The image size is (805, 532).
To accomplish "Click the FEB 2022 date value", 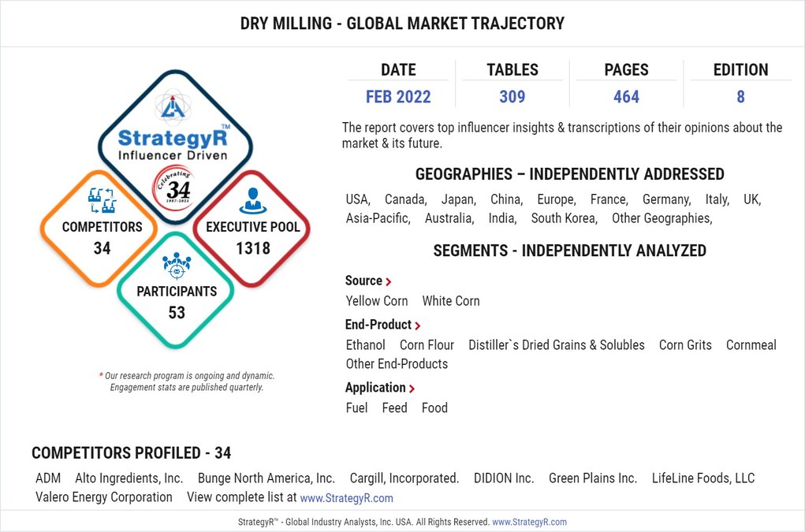I will (398, 96).
